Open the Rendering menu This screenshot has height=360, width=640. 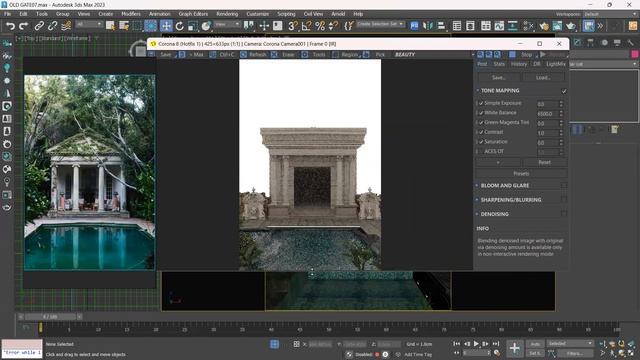click(227, 14)
